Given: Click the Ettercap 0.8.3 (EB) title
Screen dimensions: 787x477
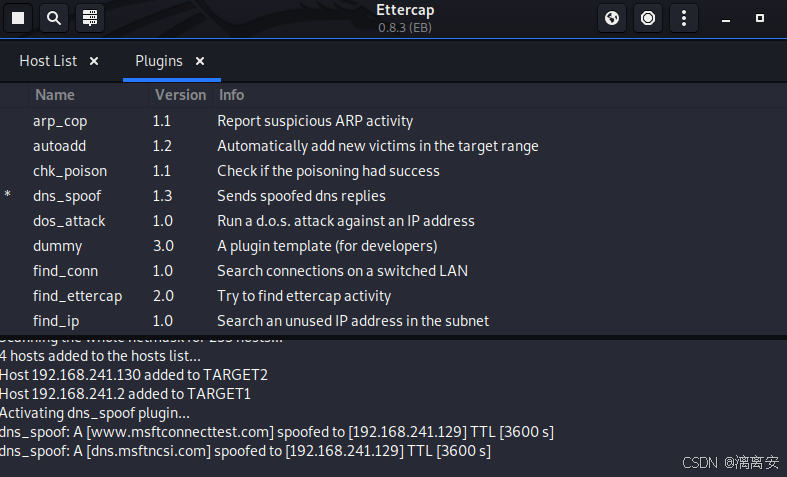Looking at the screenshot, I should pyautogui.click(x=405, y=18).
